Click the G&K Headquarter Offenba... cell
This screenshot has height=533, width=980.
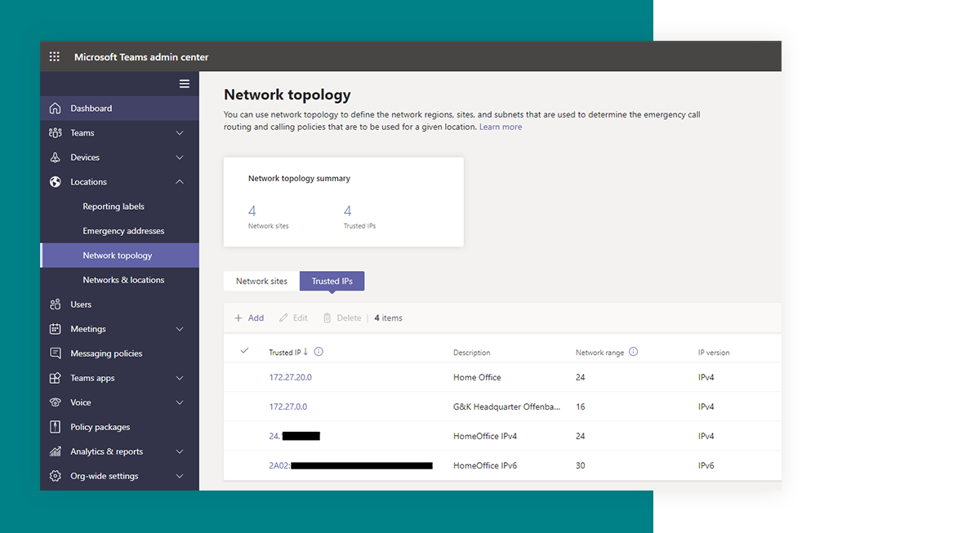[507, 406]
